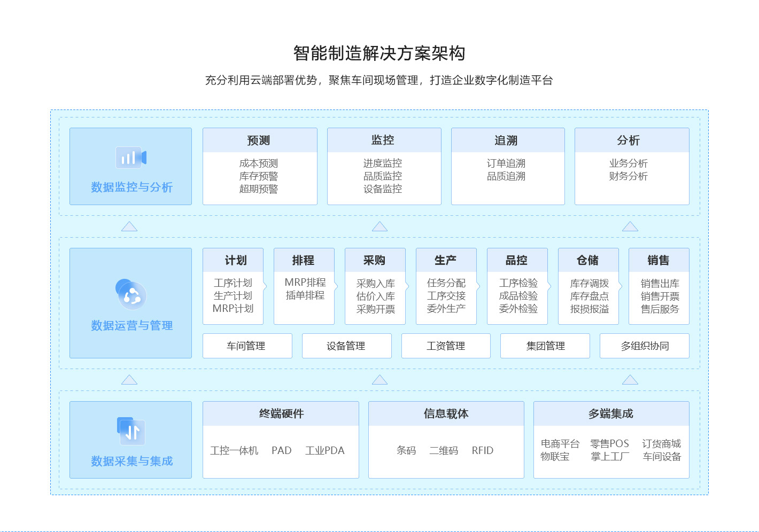Select 报损报溢 text
The width and height of the screenshot is (759, 532).
[x=590, y=309]
